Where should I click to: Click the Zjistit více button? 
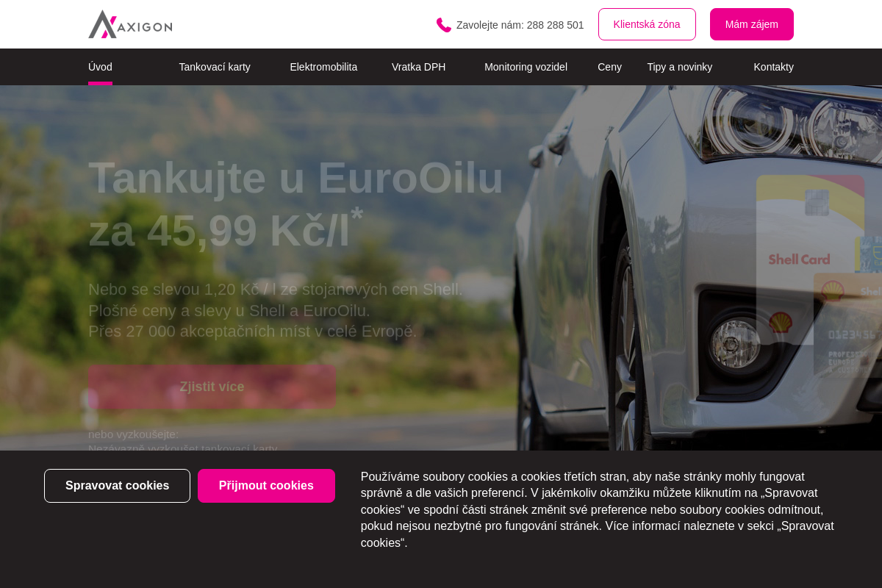click(x=212, y=387)
